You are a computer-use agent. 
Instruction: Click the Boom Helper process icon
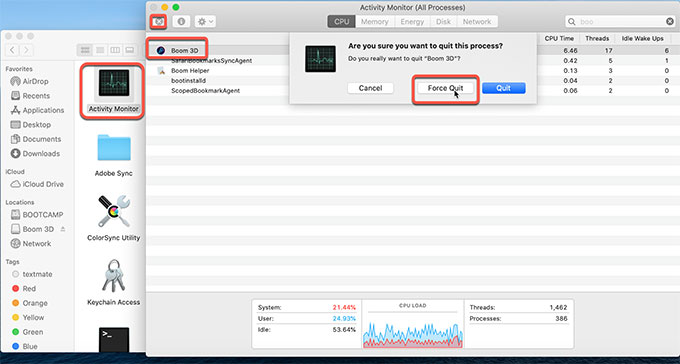click(161, 71)
